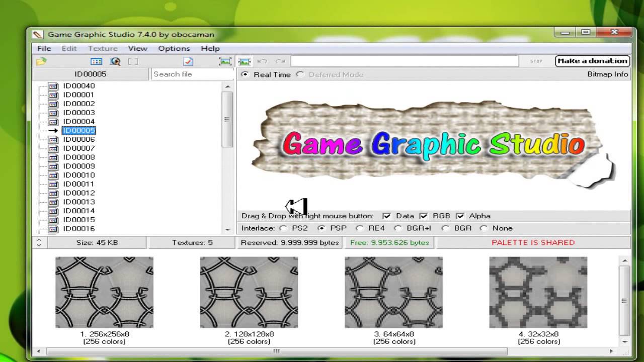The image size is (644, 362).
Task: Click the Search file input field
Action: (192, 74)
